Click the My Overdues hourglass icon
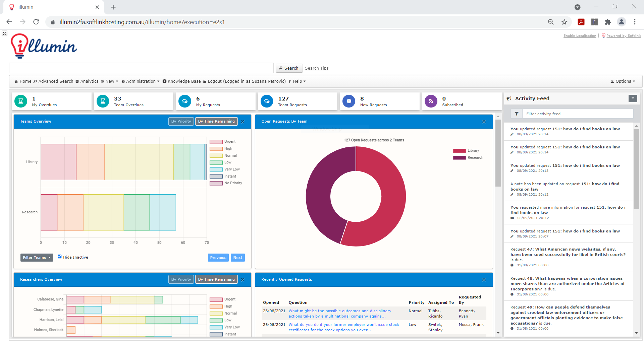 (x=20, y=101)
